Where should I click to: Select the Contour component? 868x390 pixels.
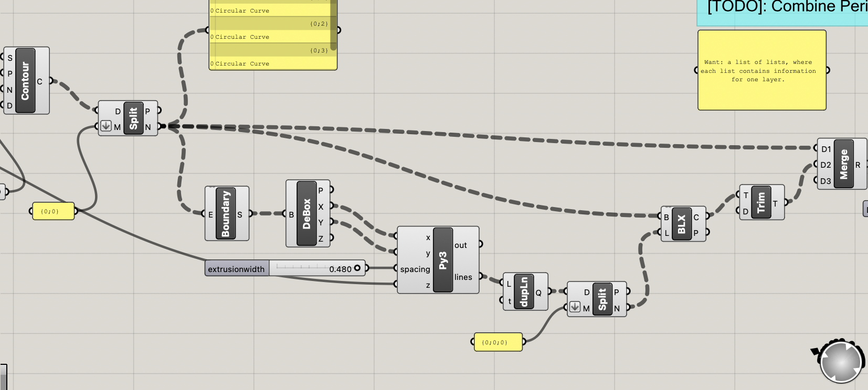click(25, 81)
